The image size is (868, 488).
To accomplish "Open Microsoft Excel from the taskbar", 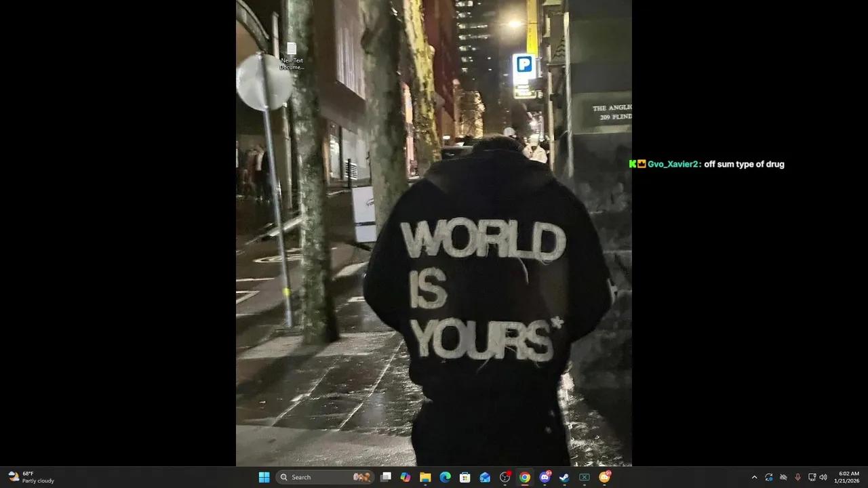I will (x=585, y=476).
